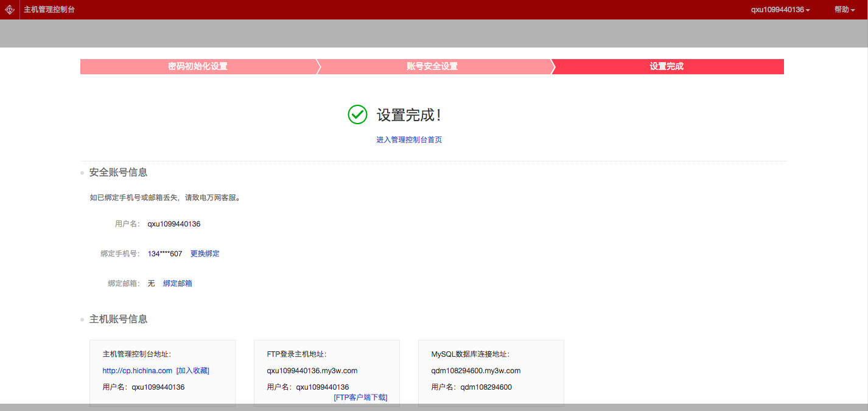868x411 pixels.
Task: Click the 主机管理控制台 header title
Action: click(49, 10)
